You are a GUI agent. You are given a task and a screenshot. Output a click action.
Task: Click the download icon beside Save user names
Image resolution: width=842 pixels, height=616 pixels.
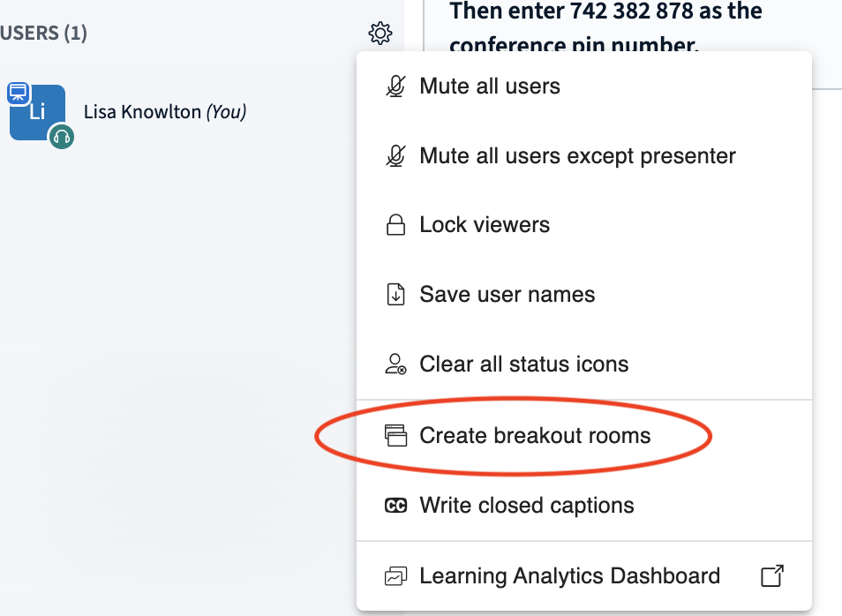point(396,295)
